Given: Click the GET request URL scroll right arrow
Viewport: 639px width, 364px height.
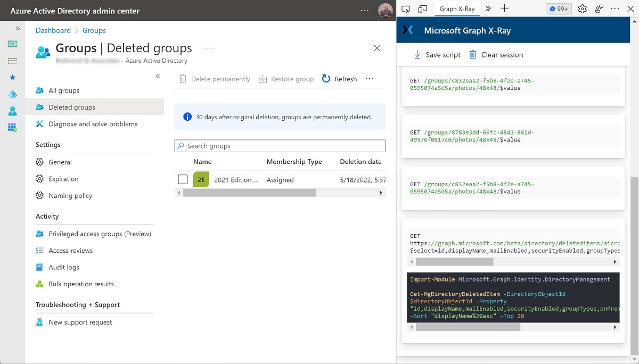Looking at the screenshot, I should pos(616,262).
